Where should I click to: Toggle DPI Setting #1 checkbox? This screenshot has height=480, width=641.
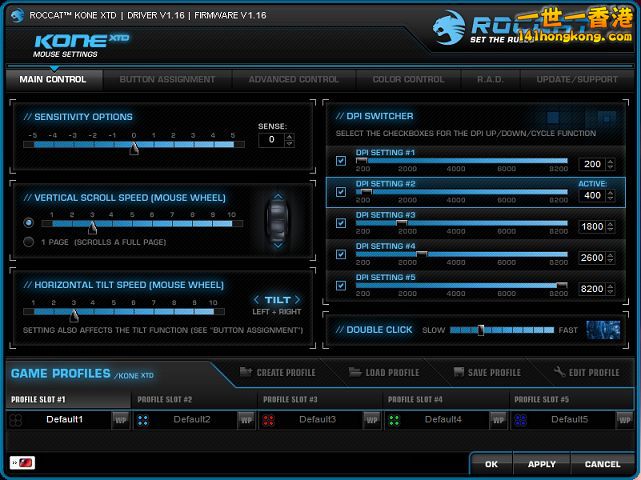pyautogui.click(x=341, y=161)
